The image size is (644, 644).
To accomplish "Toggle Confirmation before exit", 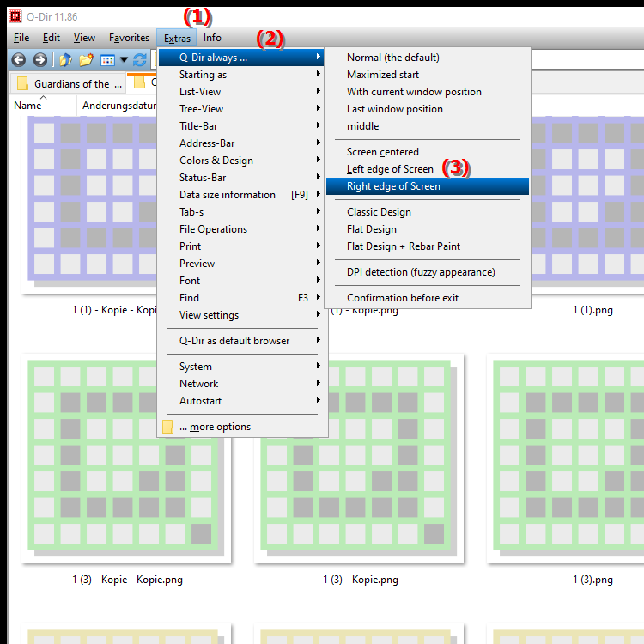I will 427,298.
